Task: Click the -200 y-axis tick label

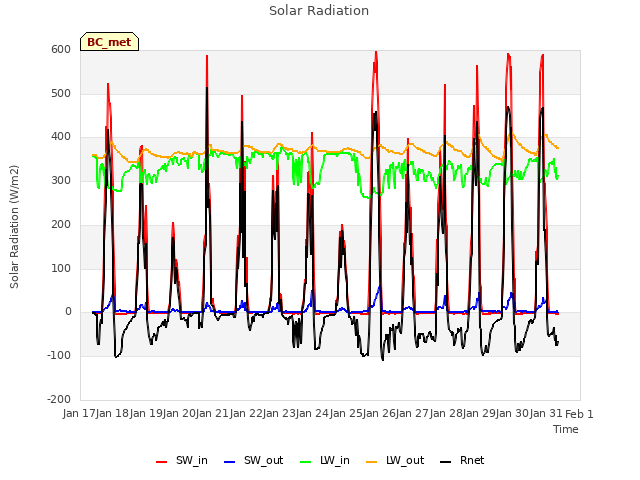Action: [x=59, y=399]
